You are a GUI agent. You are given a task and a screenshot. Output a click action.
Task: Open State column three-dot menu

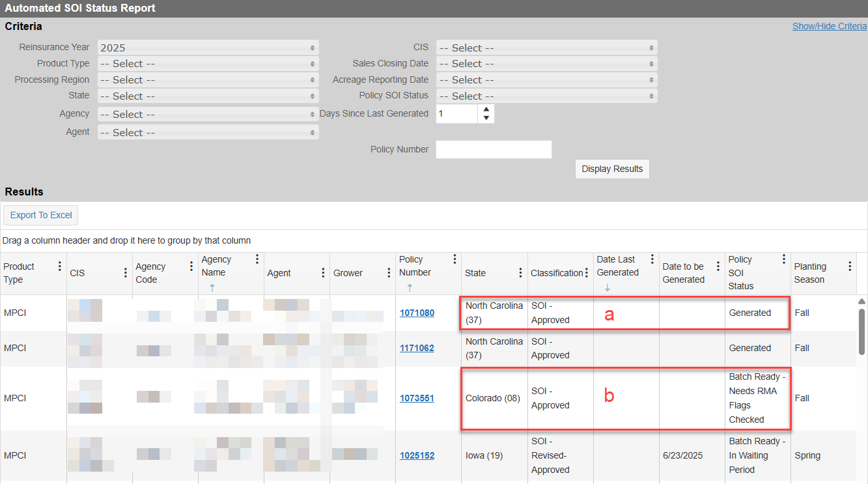(520, 273)
